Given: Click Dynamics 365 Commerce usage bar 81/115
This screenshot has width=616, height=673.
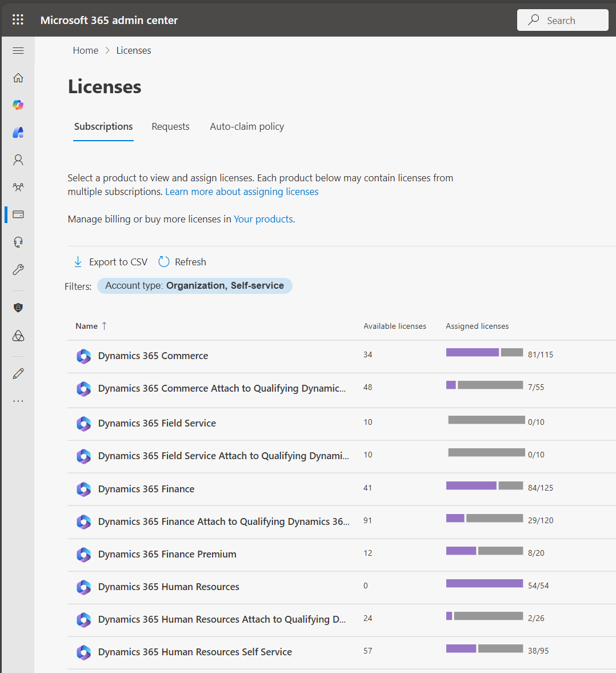Looking at the screenshot, I should click(485, 352).
